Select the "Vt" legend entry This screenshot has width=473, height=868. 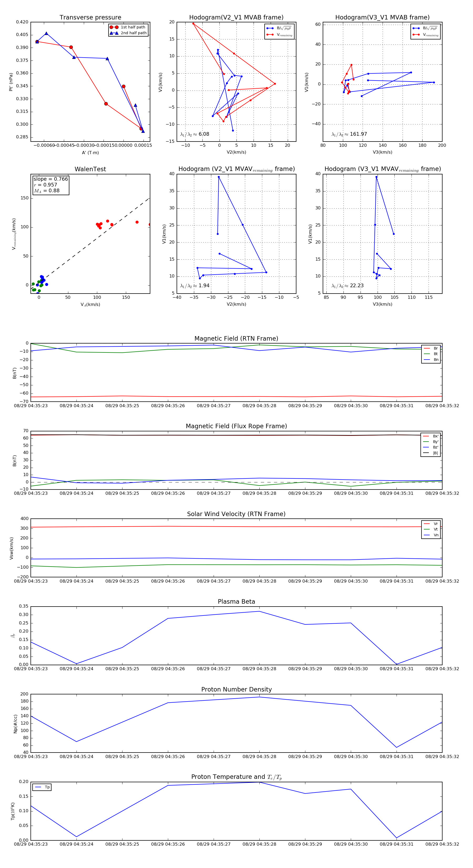coord(431,529)
